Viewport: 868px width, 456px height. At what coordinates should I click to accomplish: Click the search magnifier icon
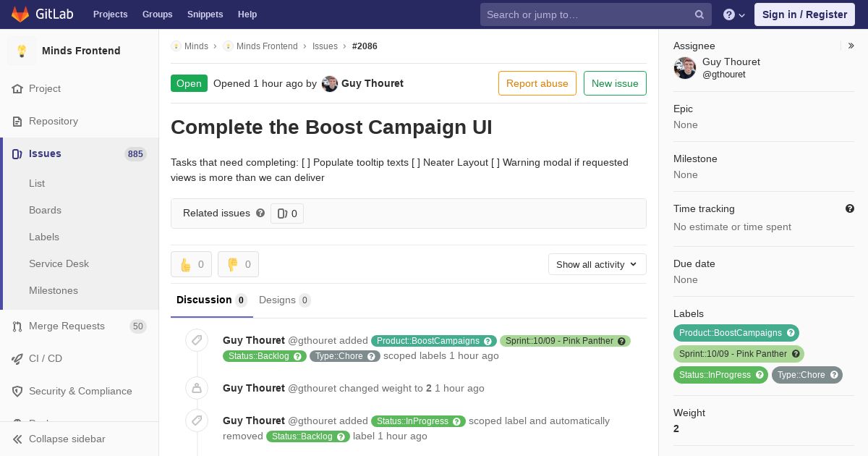click(x=699, y=14)
